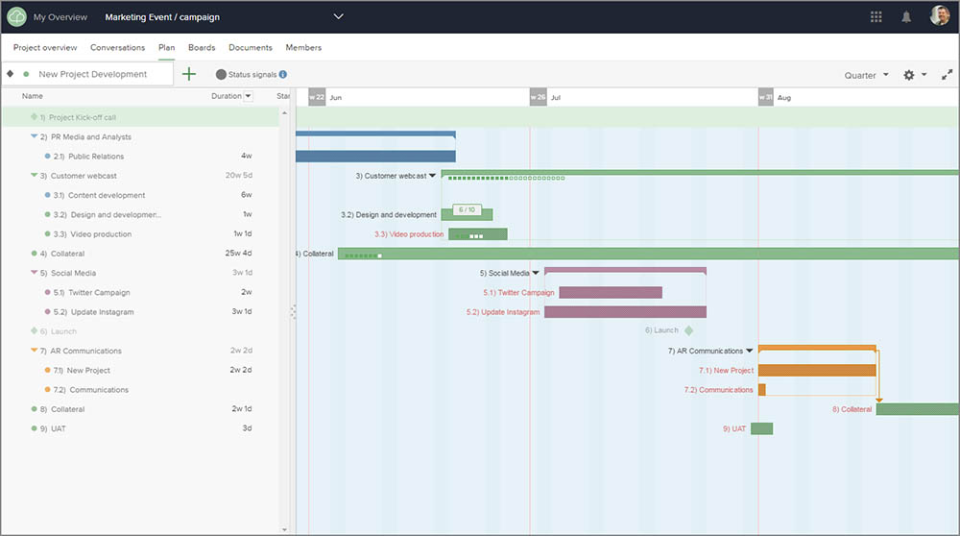Switch to the Boards tab
The image size is (960, 536).
click(201, 47)
